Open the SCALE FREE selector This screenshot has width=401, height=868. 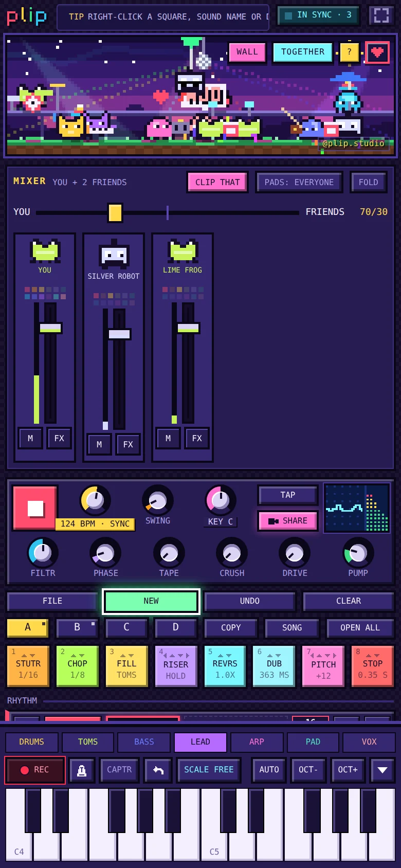209,770
